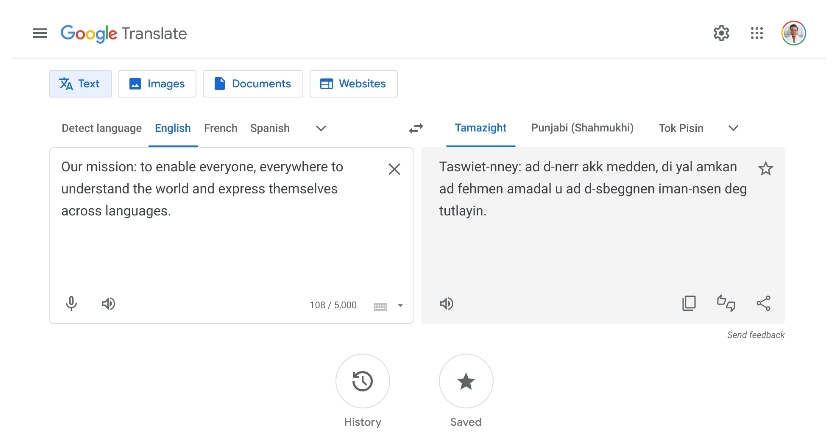
Task: Select French as source language
Action: coord(220,128)
